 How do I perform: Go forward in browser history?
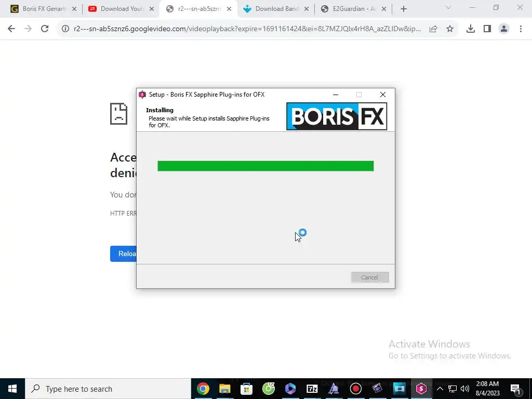(x=28, y=29)
